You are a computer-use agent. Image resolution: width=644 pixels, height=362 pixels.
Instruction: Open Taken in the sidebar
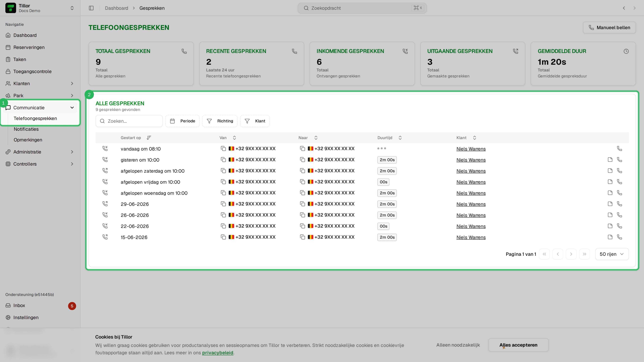[x=40, y=59]
